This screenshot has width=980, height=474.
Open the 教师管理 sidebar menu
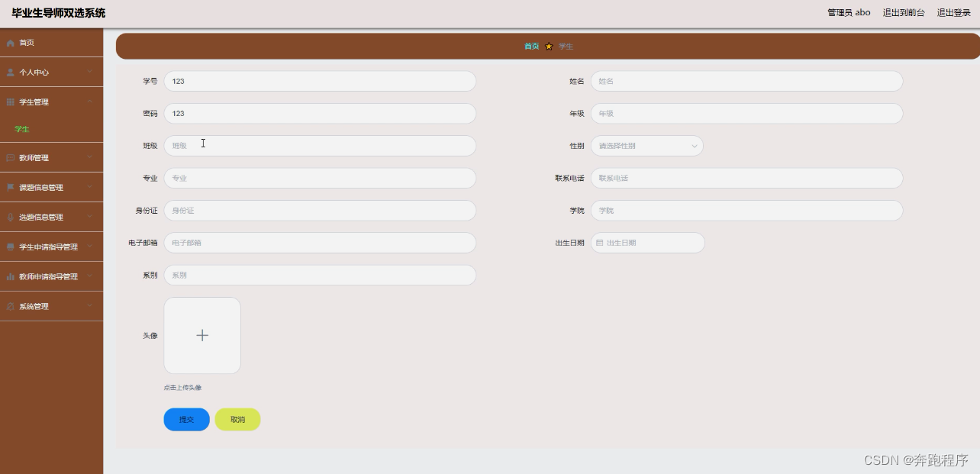51,158
